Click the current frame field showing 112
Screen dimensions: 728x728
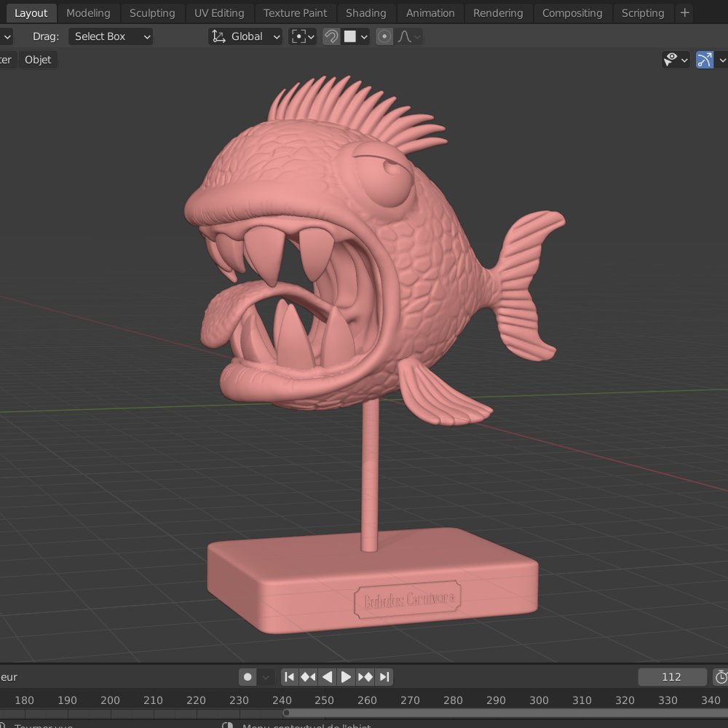pyautogui.click(x=672, y=677)
